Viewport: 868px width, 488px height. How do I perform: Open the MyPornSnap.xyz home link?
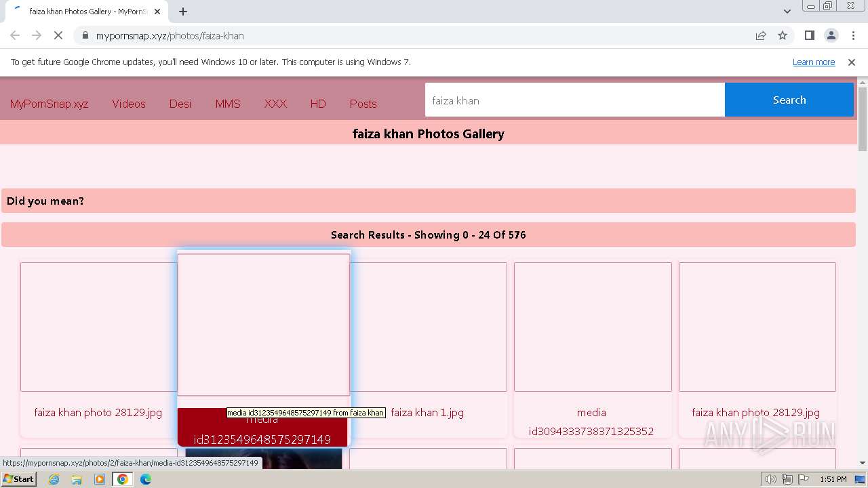tap(49, 104)
